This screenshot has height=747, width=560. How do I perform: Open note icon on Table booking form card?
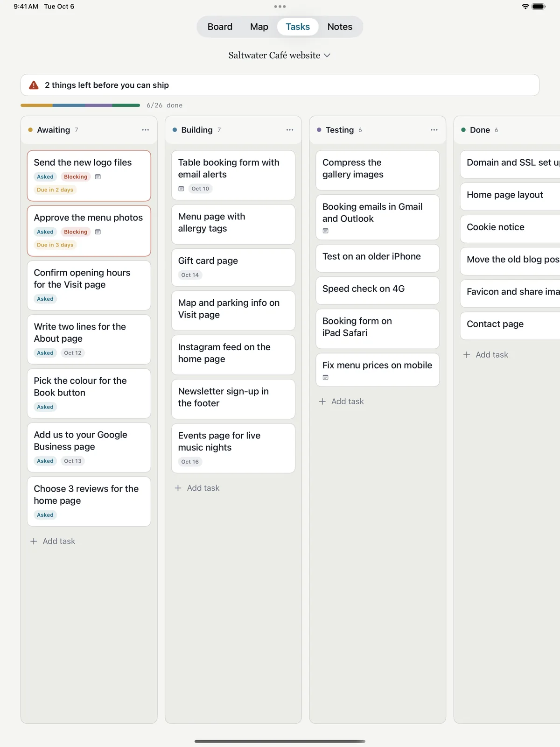[181, 189]
